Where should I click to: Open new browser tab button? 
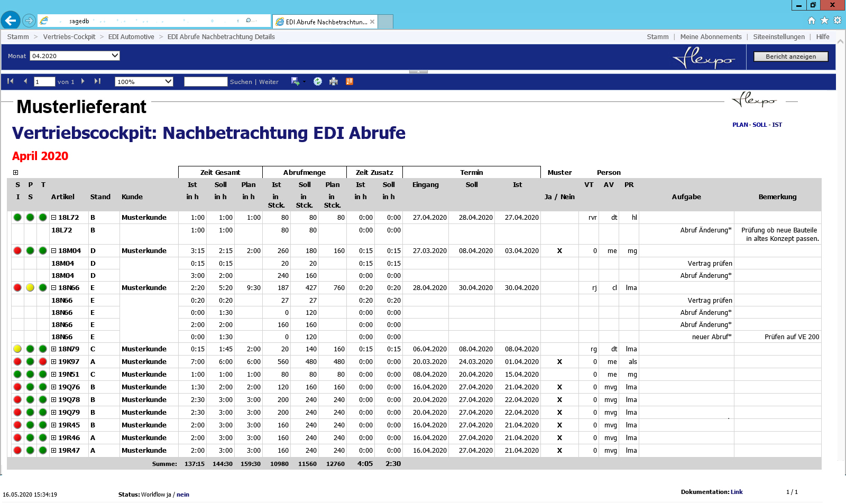click(385, 22)
